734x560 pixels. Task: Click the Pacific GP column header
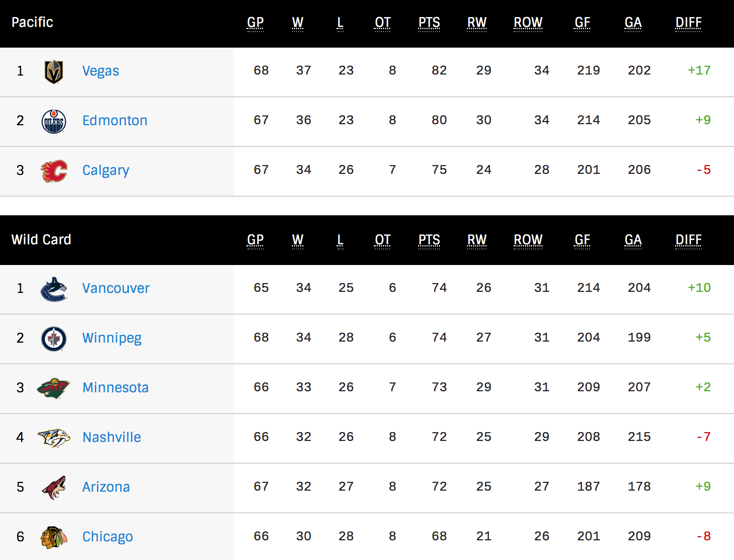[x=255, y=23]
